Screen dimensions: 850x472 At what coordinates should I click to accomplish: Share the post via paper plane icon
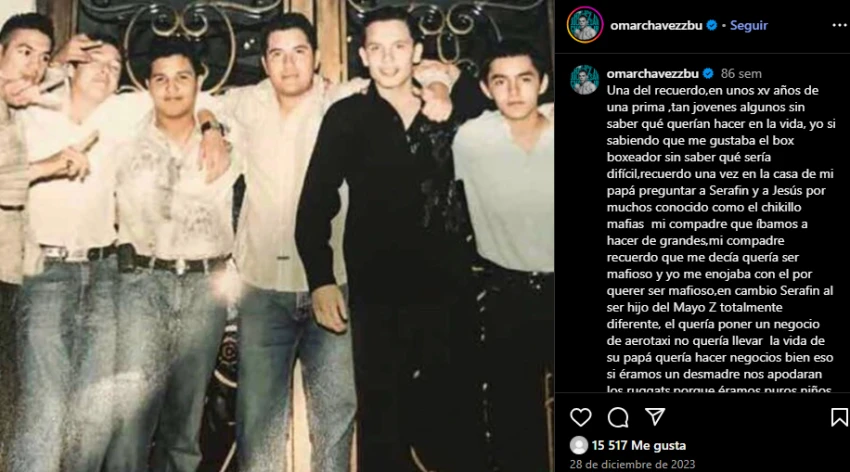pos(655,417)
